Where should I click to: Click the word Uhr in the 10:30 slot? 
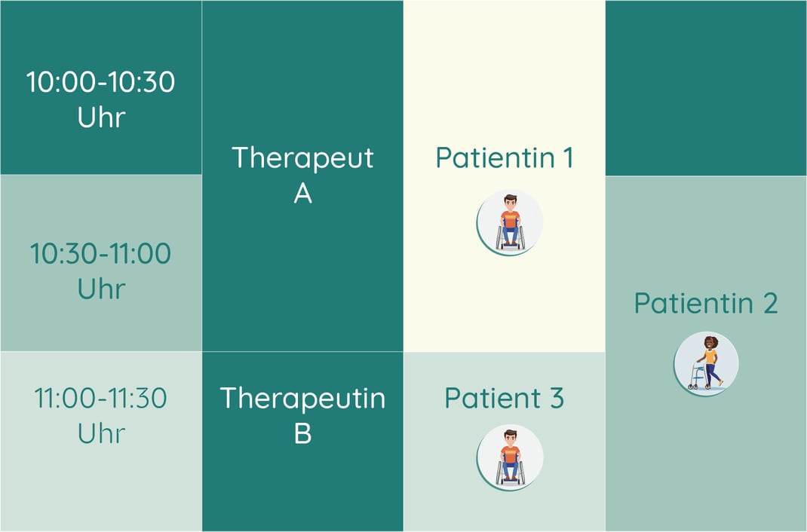coord(101,289)
